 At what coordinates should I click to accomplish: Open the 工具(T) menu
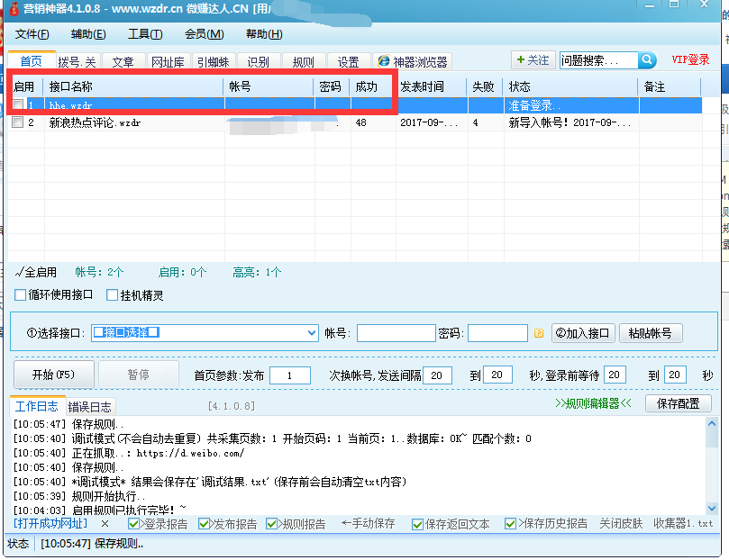point(142,33)
